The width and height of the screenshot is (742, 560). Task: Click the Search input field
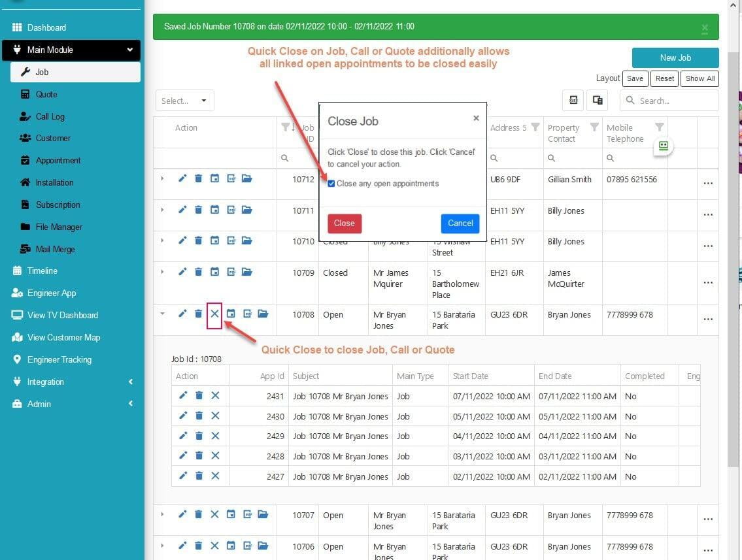coord(675,101)
